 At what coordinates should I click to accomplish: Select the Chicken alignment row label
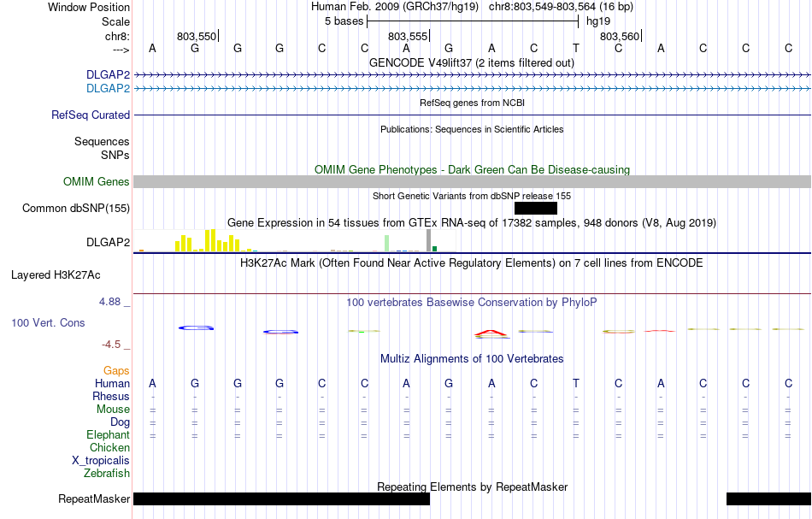(109, 447)
